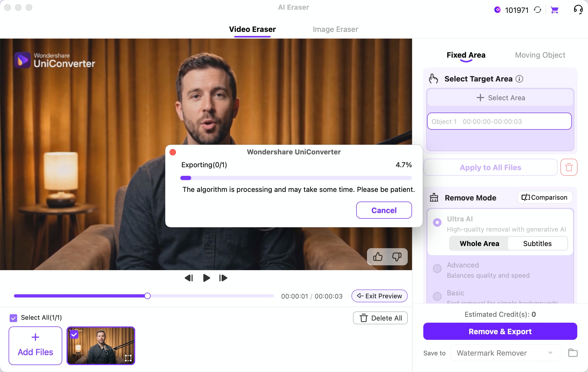Screen dimensions: 588x372
Task: Click Add Files tile
Action: coord(35,345)
